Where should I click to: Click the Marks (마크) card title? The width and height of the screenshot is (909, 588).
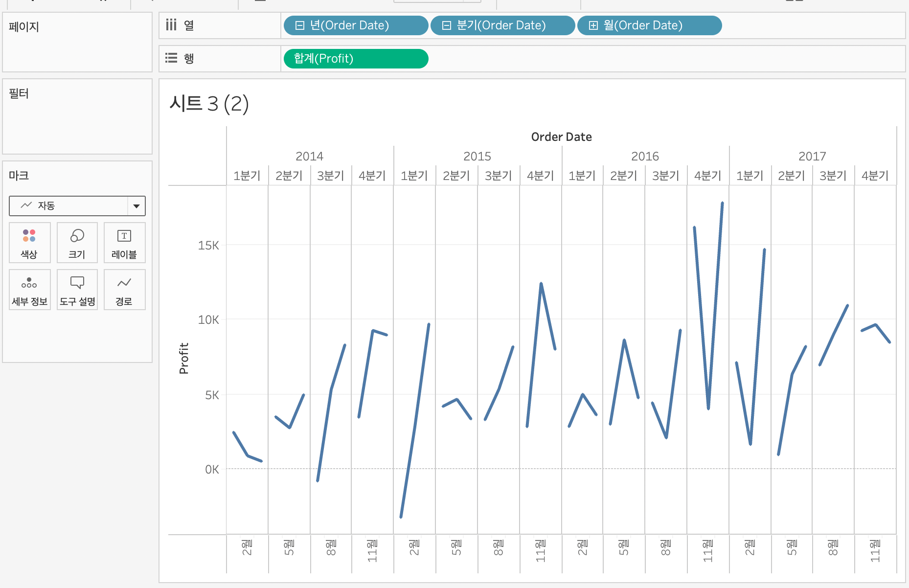pos(19,176)
